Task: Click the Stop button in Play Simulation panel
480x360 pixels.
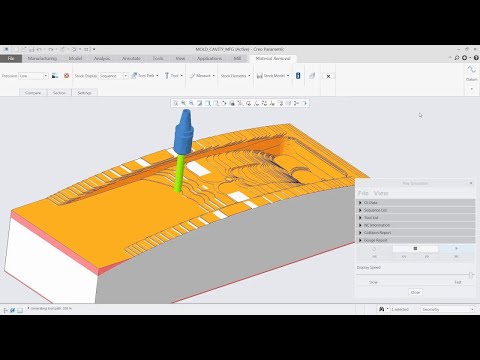Action: (x=415, y=248)
